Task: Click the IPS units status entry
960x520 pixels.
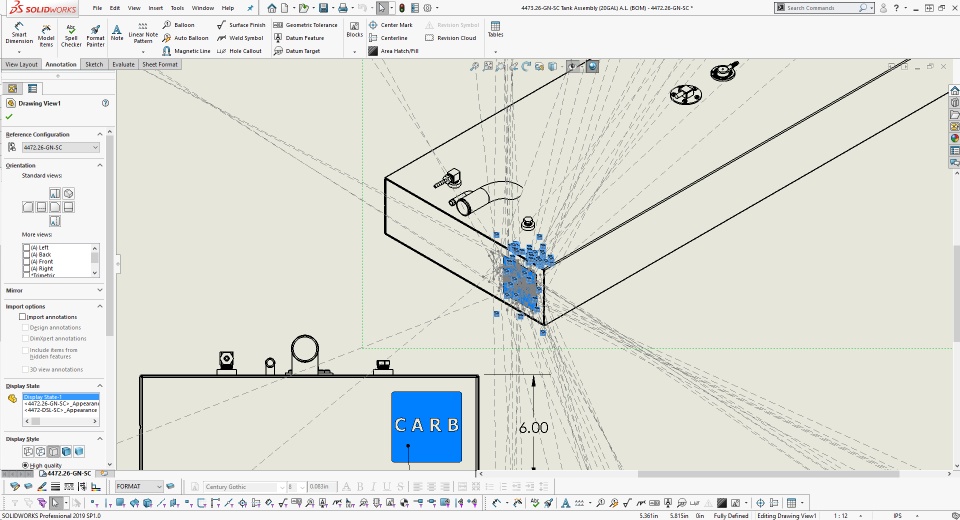Action: tap(898, 516)
